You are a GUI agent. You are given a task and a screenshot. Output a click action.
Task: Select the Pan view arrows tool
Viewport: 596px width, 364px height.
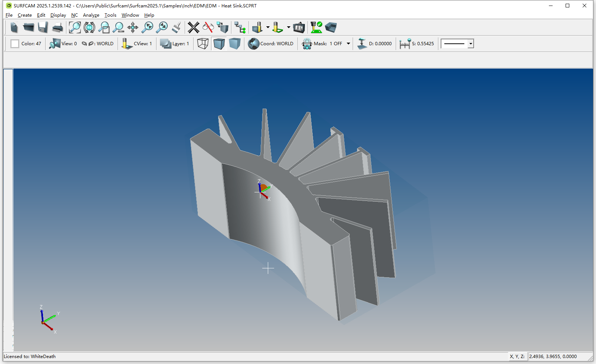pyautogui.click(x=133, y=27)
